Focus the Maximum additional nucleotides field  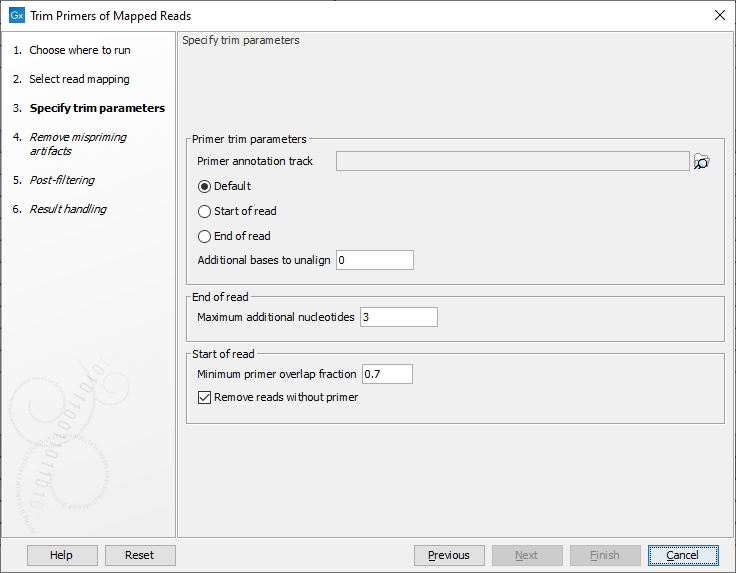398,317
